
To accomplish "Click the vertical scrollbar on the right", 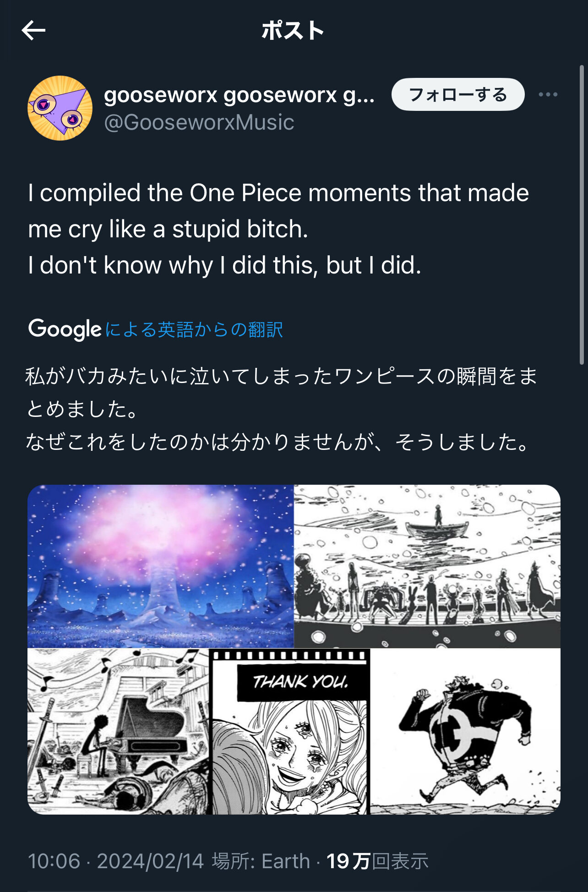I will pos(582,215).
